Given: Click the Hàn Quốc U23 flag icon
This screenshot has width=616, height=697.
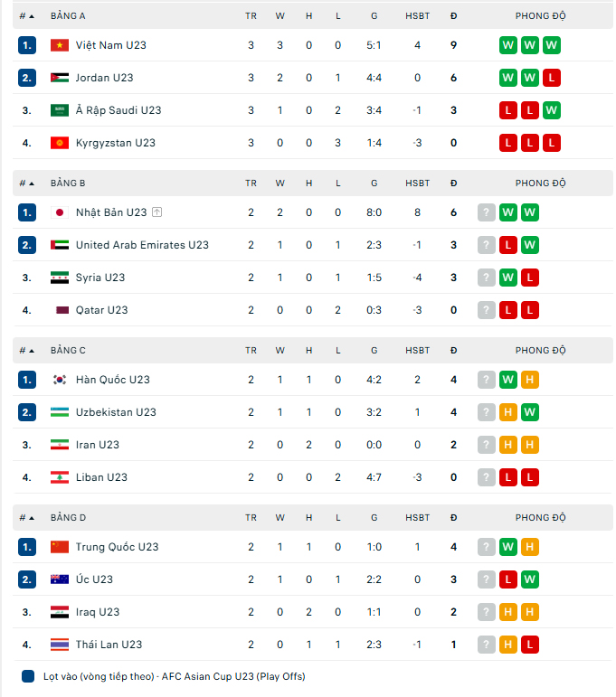Looking at the screenshot, I should 59,380.
